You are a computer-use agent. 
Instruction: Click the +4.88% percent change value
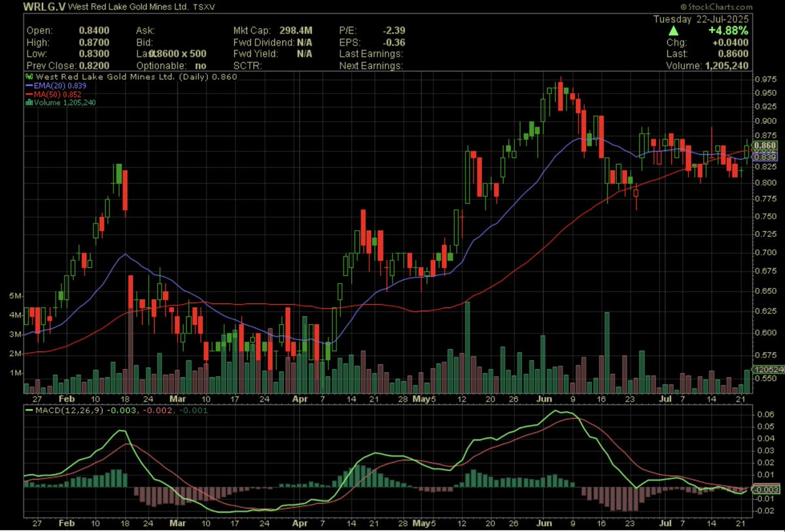[730, 30]
